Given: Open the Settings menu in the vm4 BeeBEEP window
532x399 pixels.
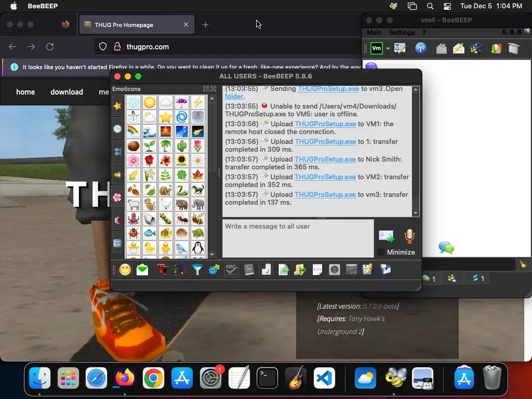Looking at the screenshot, I should (x=402, y=32).
